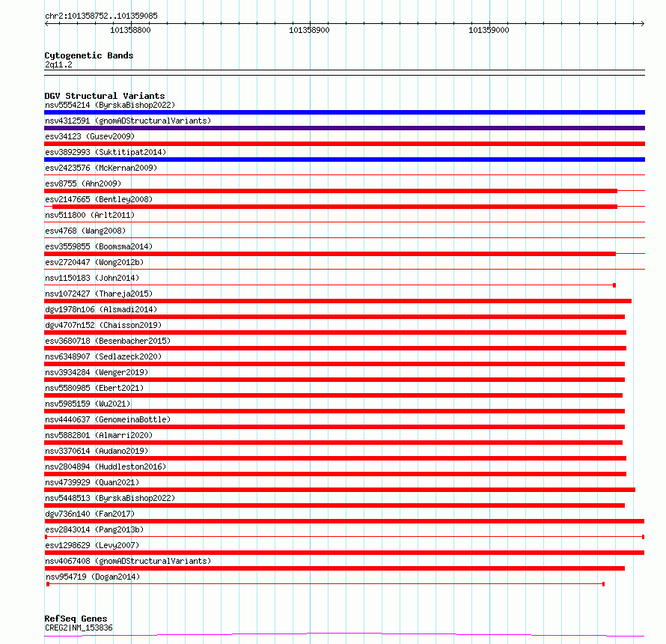
Task: Open the CREG2|NM_153836 gene label
Action: (79, 628)
